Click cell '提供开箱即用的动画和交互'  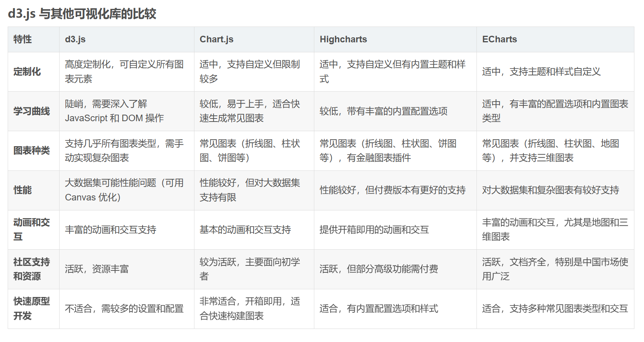tap(395, 230)
